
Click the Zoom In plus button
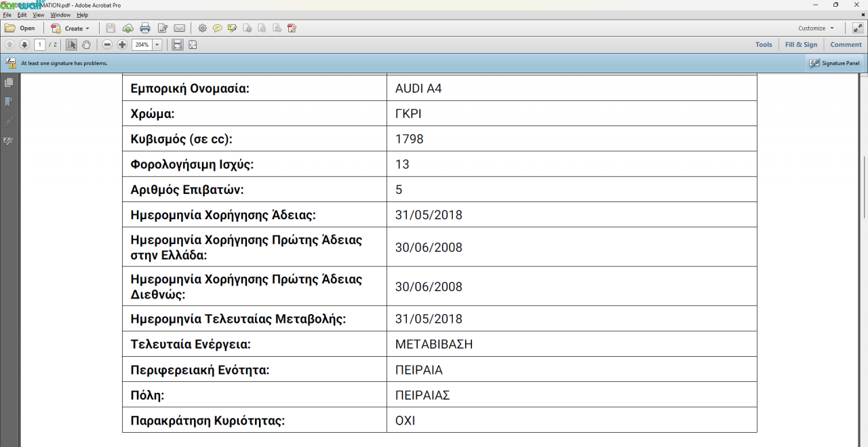(x=122, y=45)
